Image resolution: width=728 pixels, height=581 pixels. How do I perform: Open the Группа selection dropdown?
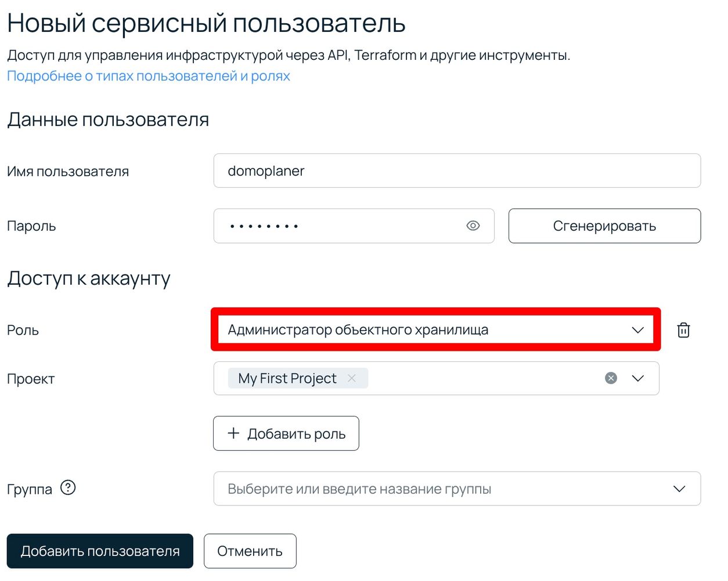[x=457, y=489]
